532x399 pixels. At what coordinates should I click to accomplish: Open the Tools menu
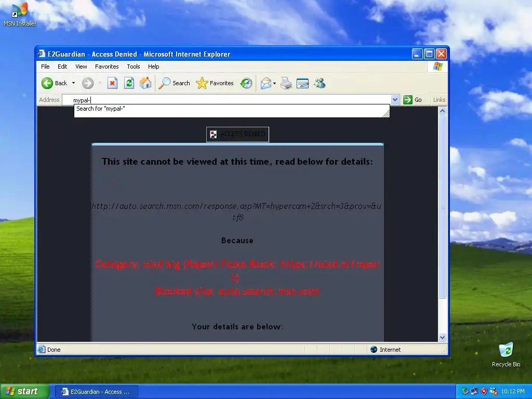coord(134,66)
